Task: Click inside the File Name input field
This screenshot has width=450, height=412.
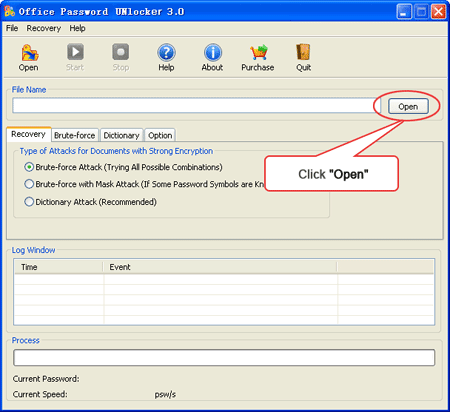Action: tap(196, 106)
